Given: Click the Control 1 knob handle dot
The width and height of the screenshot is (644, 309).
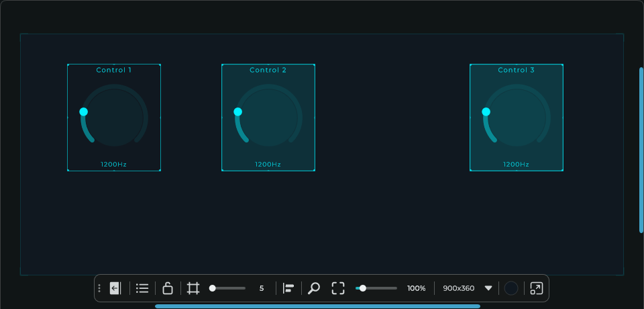Looking at the screenshot, I should pyautogui.click(x=84, y=112).
